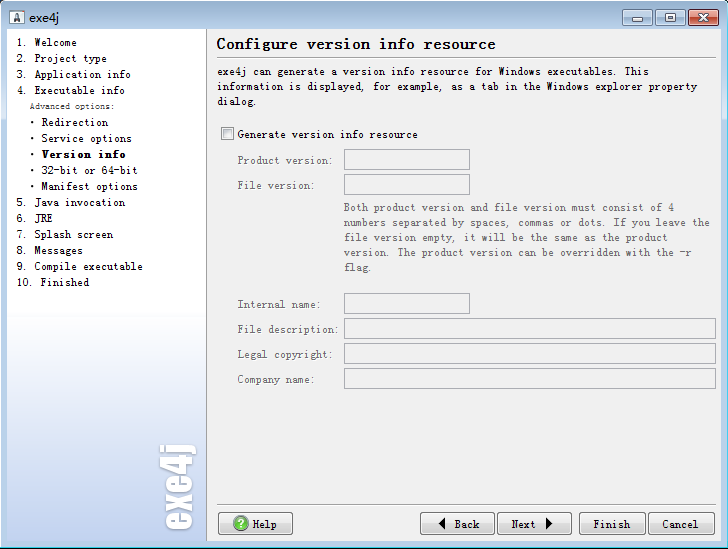The height and width of the screenshot is (549, 728).
Task: Select Redirection advanced option
Action: tap(75, 122)
